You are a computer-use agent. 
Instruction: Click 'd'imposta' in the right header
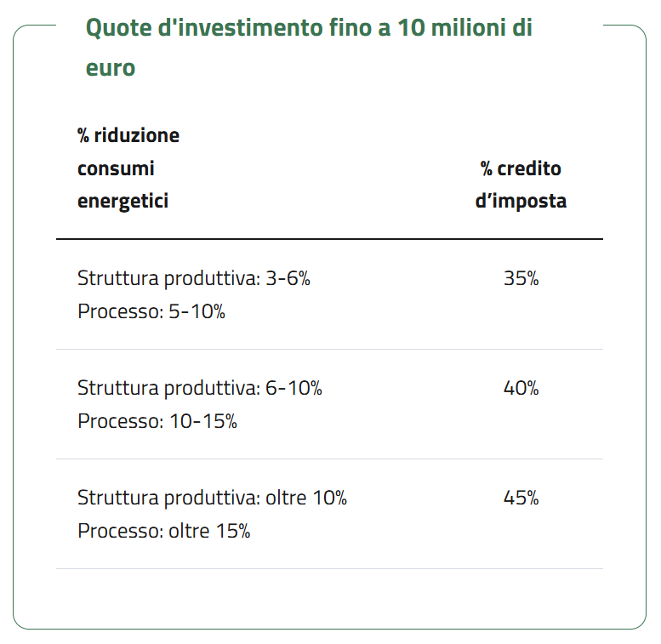521,201
